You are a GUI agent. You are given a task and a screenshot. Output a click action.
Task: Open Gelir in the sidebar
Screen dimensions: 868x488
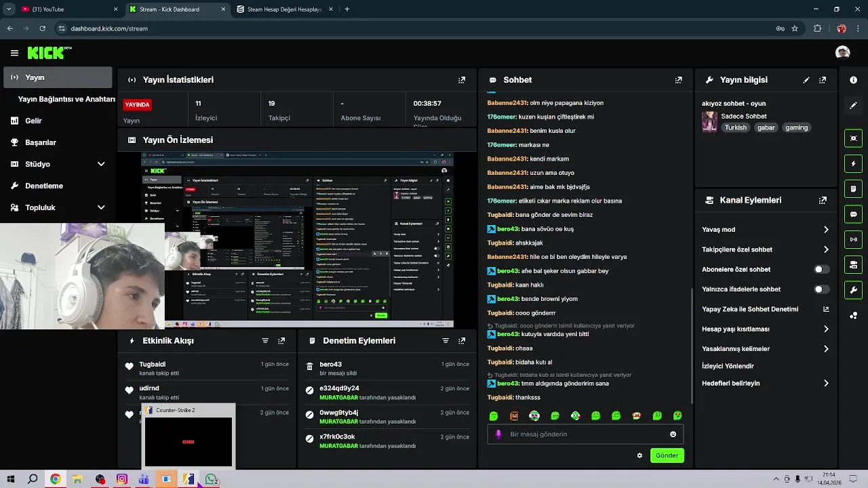pyautogui.click(x=58, y=121)
